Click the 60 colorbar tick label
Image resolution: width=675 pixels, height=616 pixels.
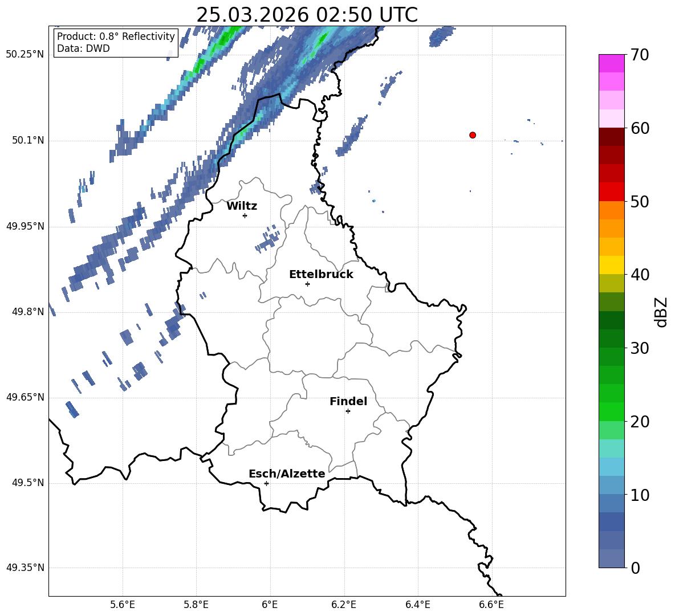coord(640,128)
